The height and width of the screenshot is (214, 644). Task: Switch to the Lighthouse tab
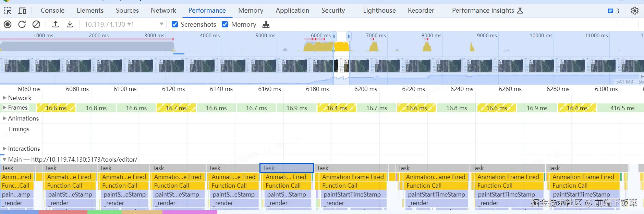379,11
